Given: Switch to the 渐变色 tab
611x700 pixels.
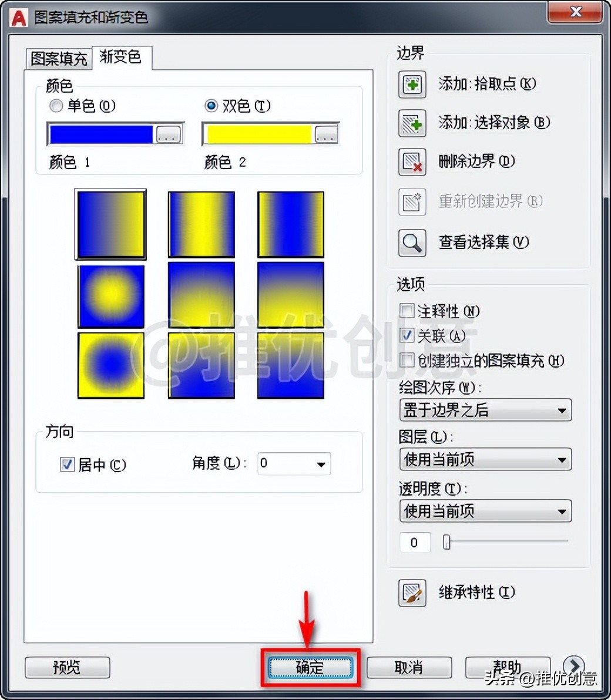Looking at the screenshot, I should (x=122, y=57).
